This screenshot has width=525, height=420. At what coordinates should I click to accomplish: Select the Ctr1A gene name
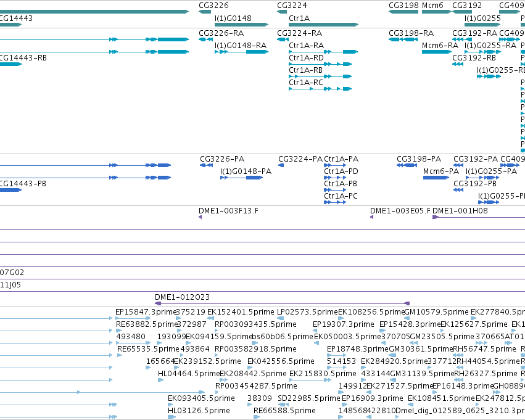299,18
